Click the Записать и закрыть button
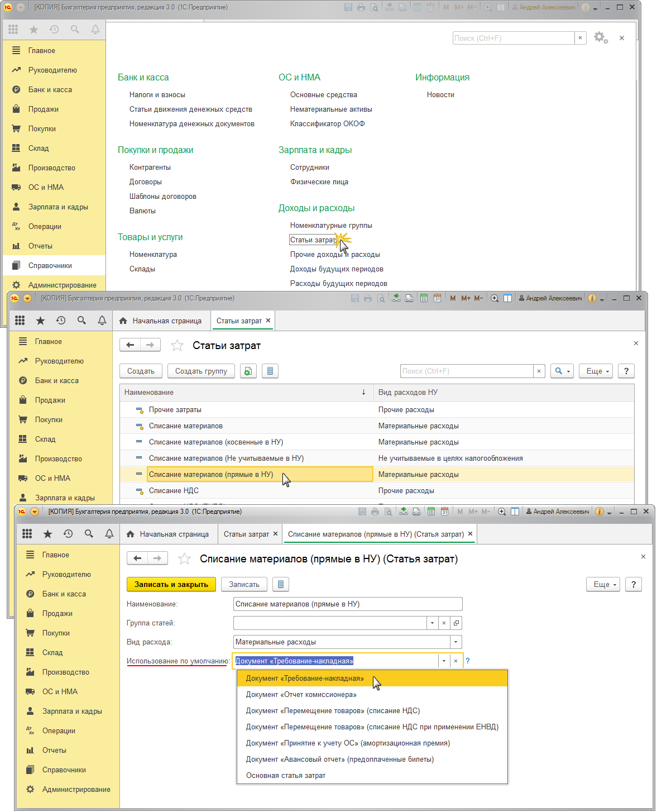Image resolution: width=657 pixels, height=812 pixels. tap(171, 585)
